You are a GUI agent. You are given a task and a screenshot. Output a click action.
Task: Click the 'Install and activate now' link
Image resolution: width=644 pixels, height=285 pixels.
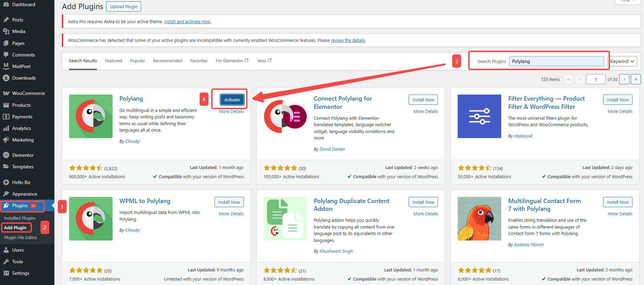point(187,21)
